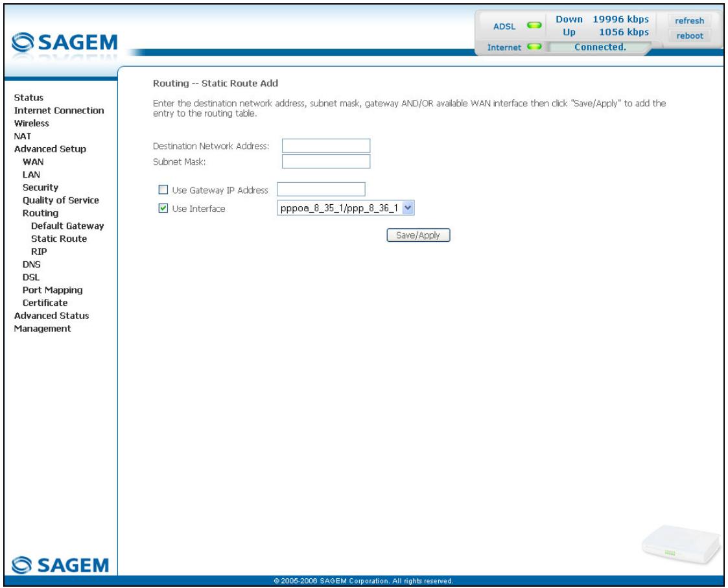Screen dimensions: 728x588
Task: Click the Save/Apply button
Action: tap(418, 235)
